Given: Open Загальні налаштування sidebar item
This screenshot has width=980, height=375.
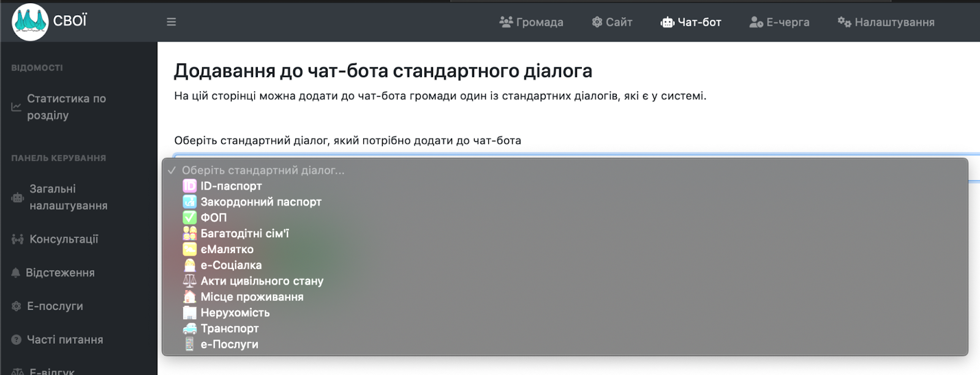Looking at the screenshot, I should click(x=68, y=198).
